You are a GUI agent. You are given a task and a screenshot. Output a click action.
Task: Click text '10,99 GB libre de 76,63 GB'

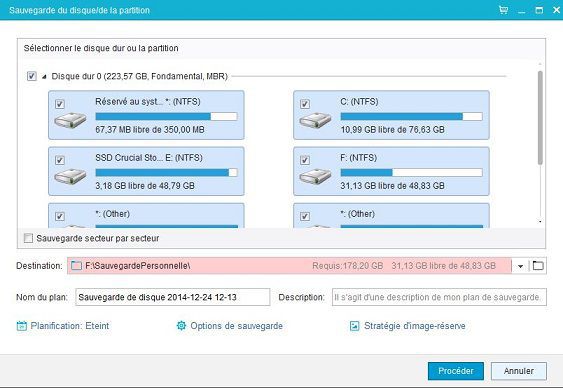pyautogui.click(x=392, y=130)
